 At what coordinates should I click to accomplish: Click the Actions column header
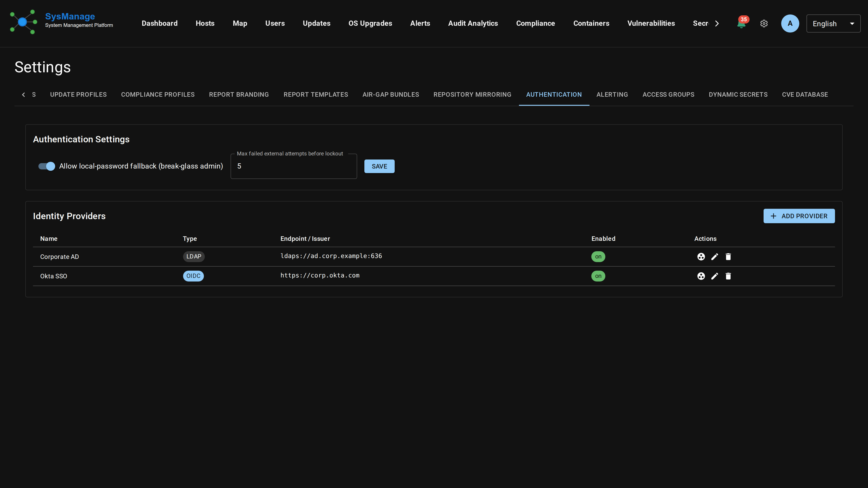(705, 239)
